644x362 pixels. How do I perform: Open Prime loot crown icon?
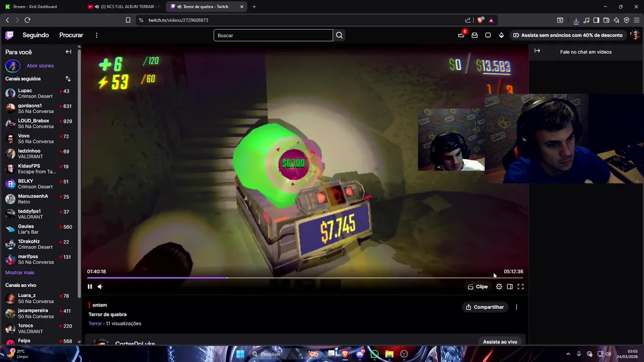tap(461, 35)
